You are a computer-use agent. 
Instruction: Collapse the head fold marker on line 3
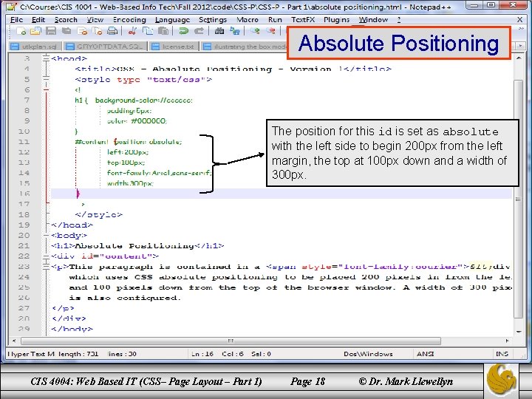click(46, 58)
